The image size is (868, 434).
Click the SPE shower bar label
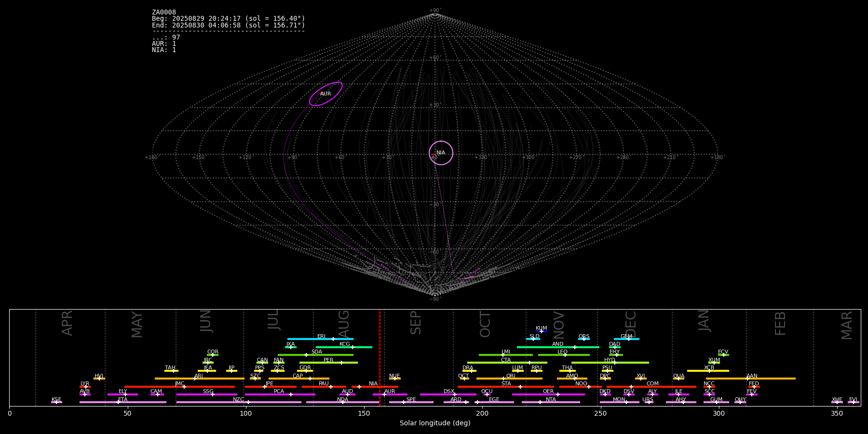[x=411, y=400]
